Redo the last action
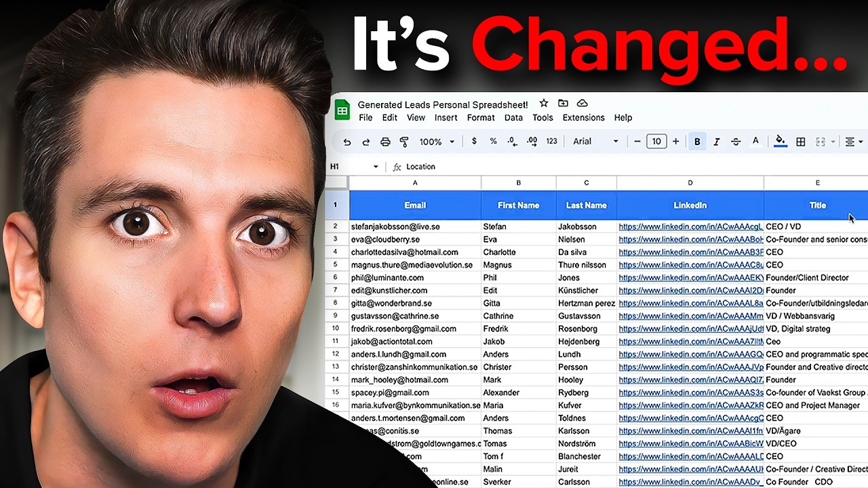This screenshot has width=868, height=488. click(x=366, y=142)
